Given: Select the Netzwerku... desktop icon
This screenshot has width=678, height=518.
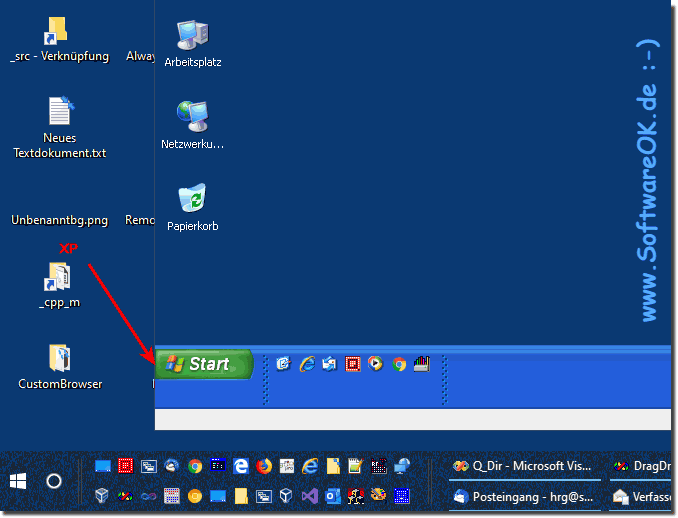Looking at the screenshot, I should click(193, 125).
